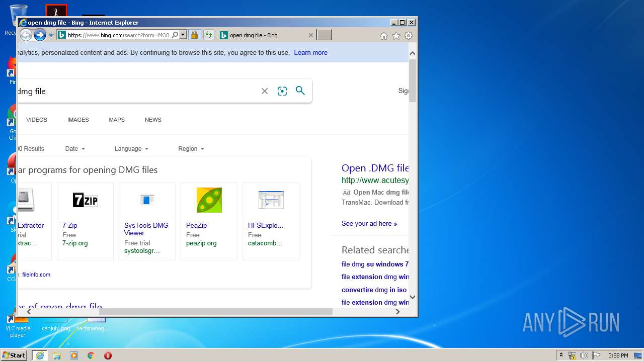Follow the 'Learn more' cookie notice link
The height and width of the screenshot is (362, 644).
pos(310,52)
